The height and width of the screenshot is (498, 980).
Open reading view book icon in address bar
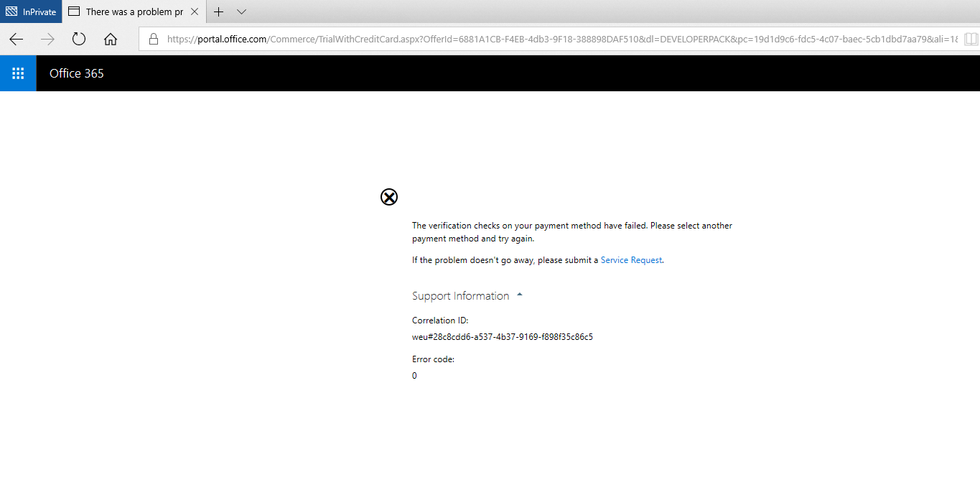pyautogui.click(x=971, y=39)
